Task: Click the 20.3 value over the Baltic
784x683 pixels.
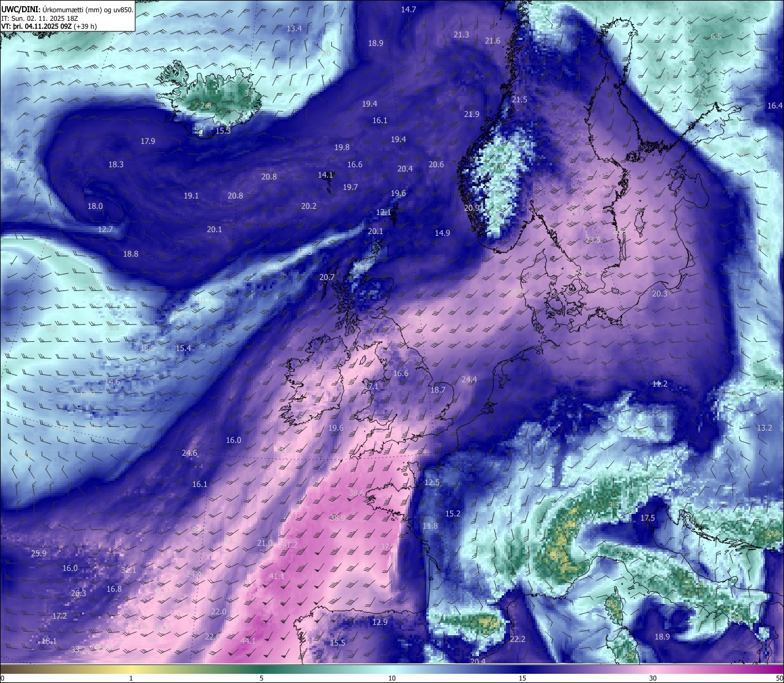Action: [660, 293]
